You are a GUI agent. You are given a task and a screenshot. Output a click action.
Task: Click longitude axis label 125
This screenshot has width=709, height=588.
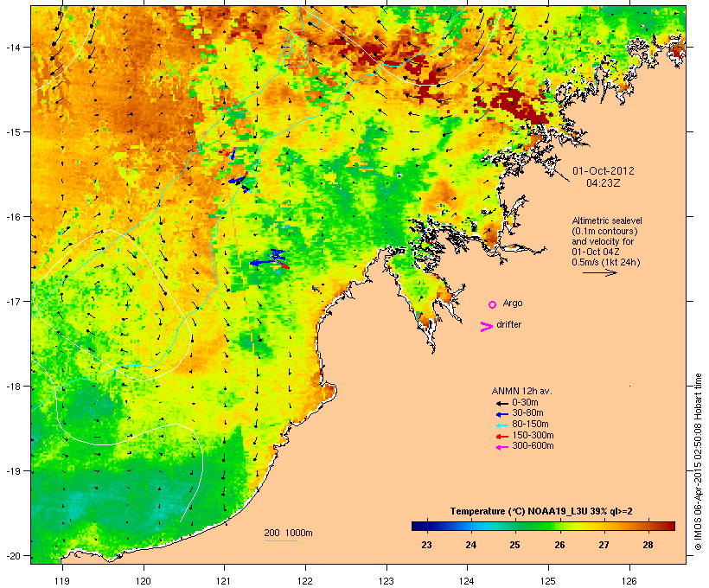point(548,581)
